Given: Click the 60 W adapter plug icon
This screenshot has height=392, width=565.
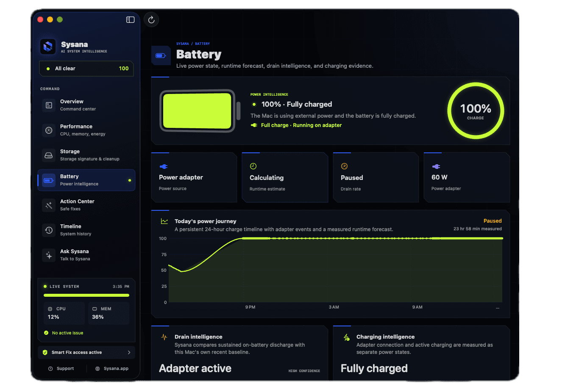Looking at the screenshot, I should pos(436,166).
